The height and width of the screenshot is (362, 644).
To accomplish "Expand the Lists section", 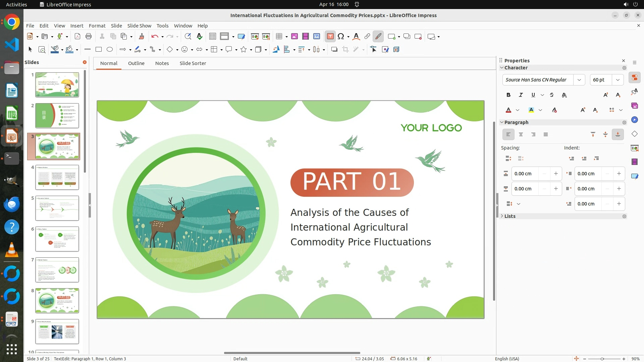I will click(x=510, y=216).
